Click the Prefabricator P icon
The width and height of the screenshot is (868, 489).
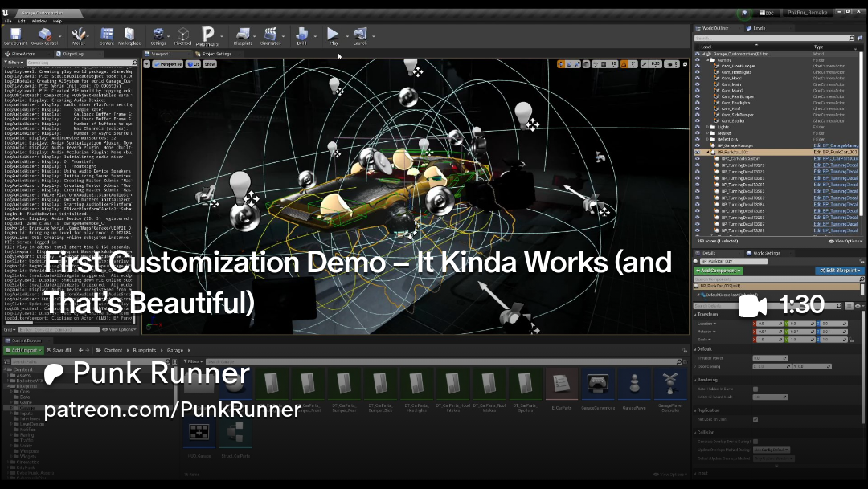click(x=207, y=35)
